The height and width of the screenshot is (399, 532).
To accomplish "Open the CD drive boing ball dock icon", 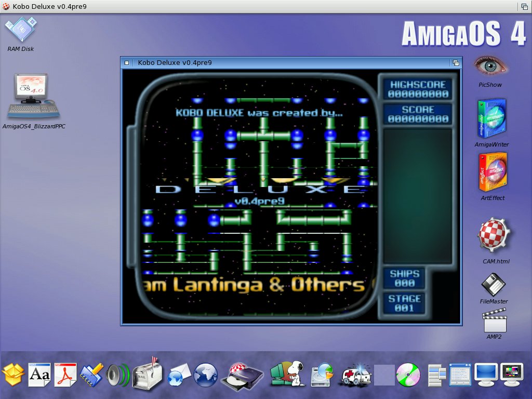I will click(242, 376).
